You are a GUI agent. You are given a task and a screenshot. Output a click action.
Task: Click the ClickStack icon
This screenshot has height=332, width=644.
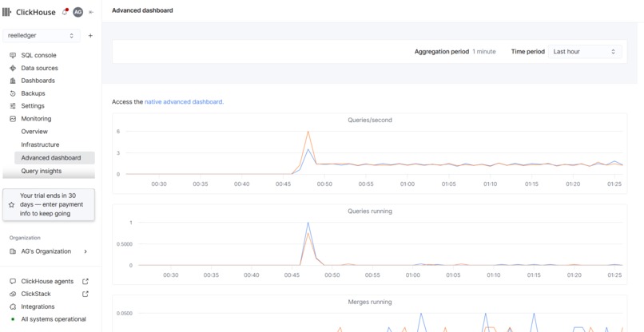(x=13, y=294)
